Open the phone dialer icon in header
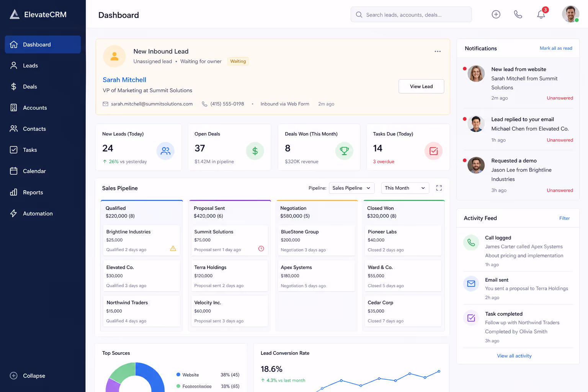 point(518,15)
